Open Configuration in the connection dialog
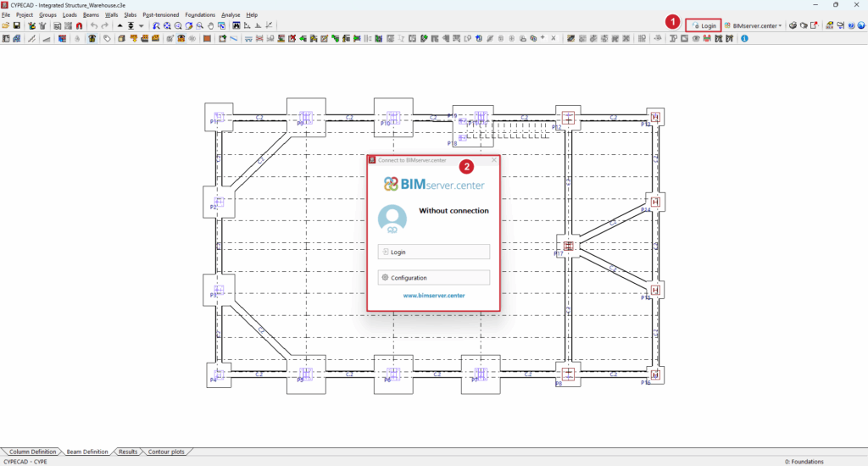Screen dimensions: 868x466 pyautogui.click(x=433, y=278)
